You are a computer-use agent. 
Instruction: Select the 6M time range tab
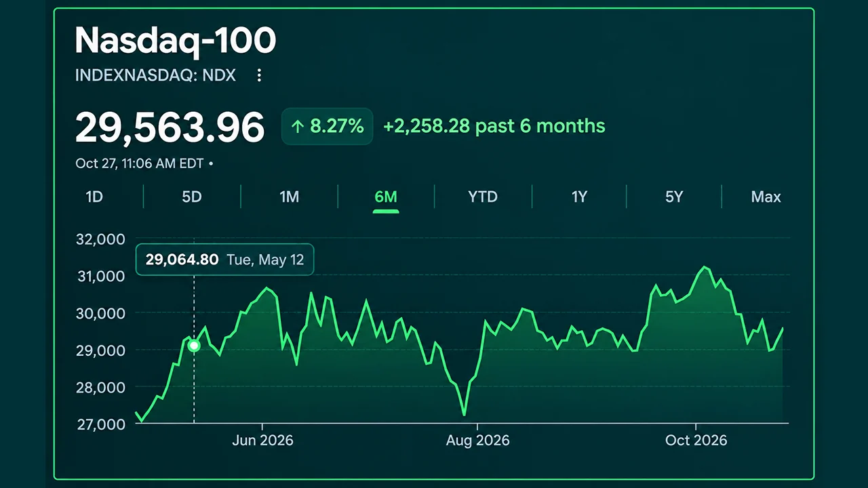[x=386, y=197]
